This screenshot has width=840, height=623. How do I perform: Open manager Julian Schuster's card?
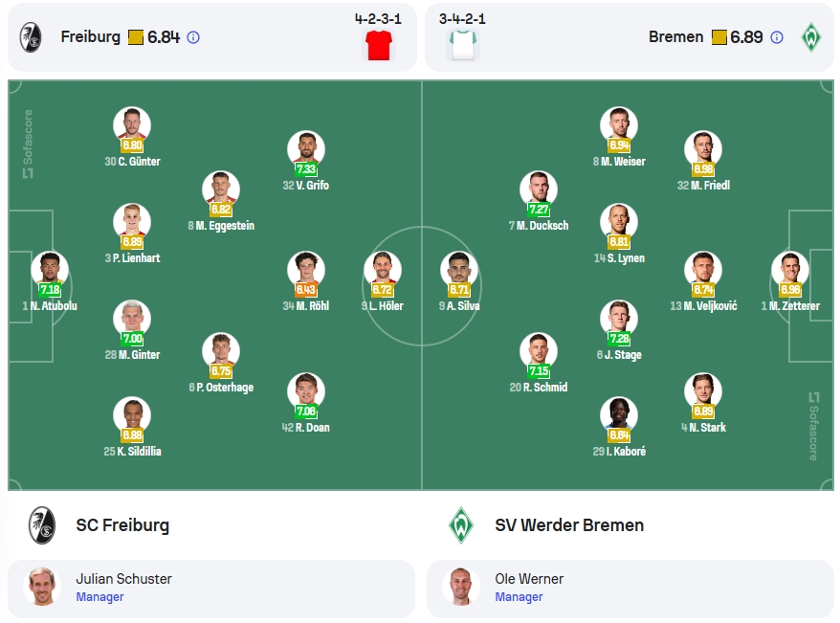click(x=211, y=589)
